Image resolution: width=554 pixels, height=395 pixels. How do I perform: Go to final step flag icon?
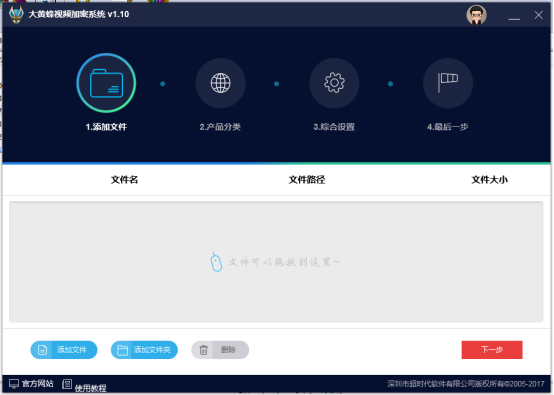pyautogui.click(x=448, y=83)
